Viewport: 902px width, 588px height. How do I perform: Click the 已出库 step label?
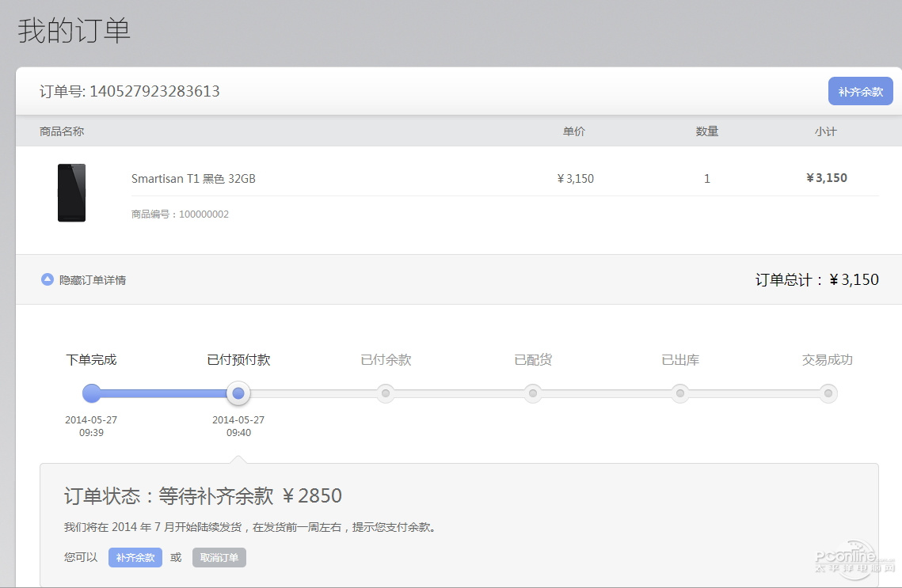tap(680, 360)
